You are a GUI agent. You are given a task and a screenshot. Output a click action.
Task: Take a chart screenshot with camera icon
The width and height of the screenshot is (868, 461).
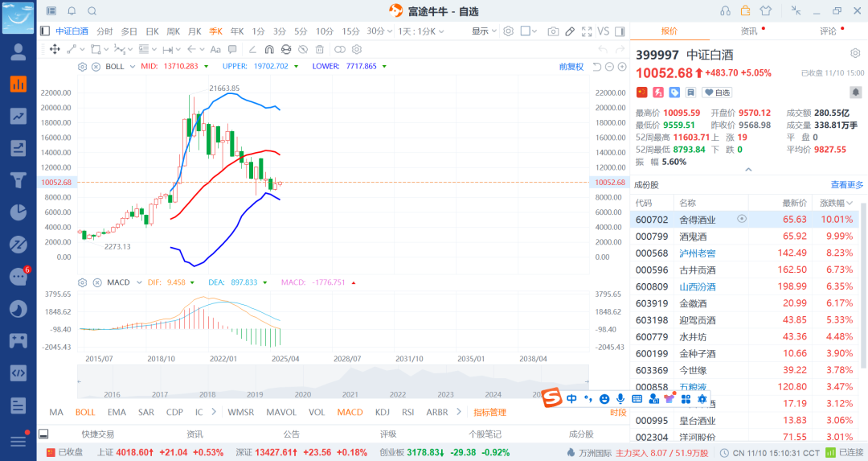point(553,31)
